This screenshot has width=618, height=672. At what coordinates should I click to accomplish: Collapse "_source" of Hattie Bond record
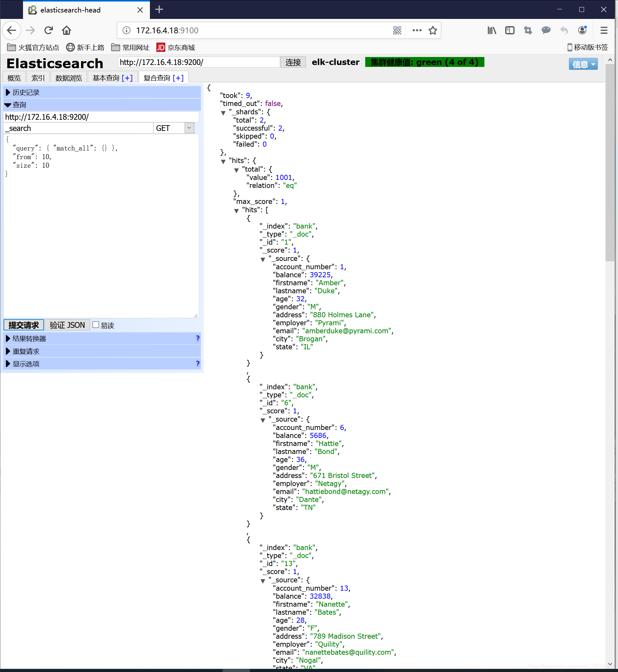[263, 420]
